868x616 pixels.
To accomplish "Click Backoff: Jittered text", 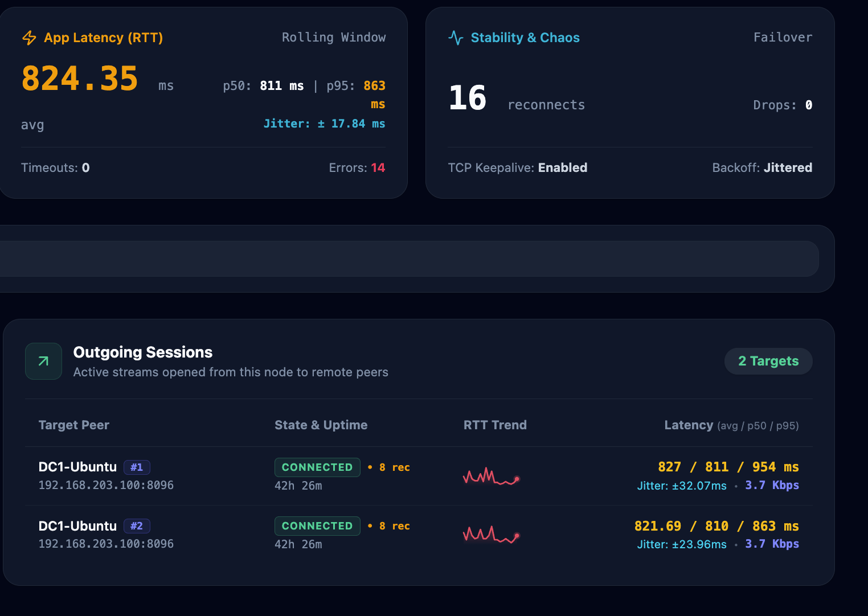I will 762,168.
